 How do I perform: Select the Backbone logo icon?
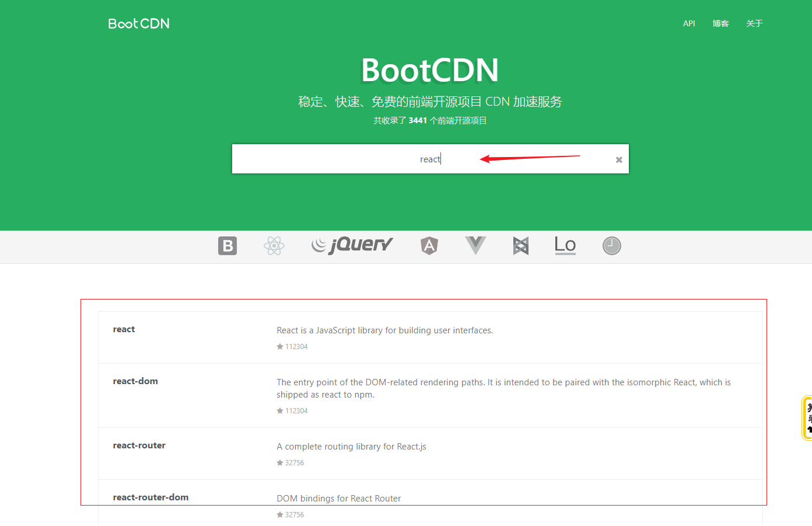coord(521,246)
